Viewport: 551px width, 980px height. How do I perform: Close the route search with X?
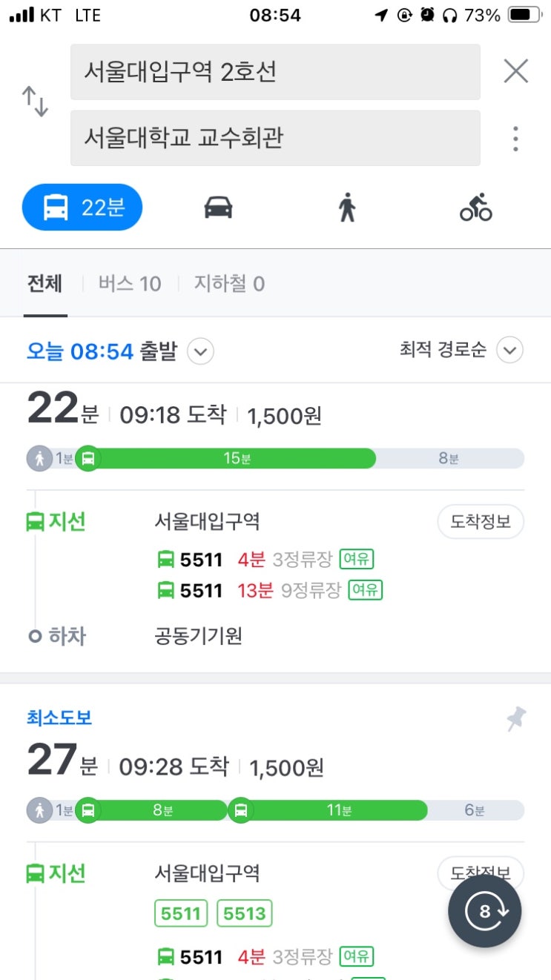pyautogui.click(x=515, y=71)
